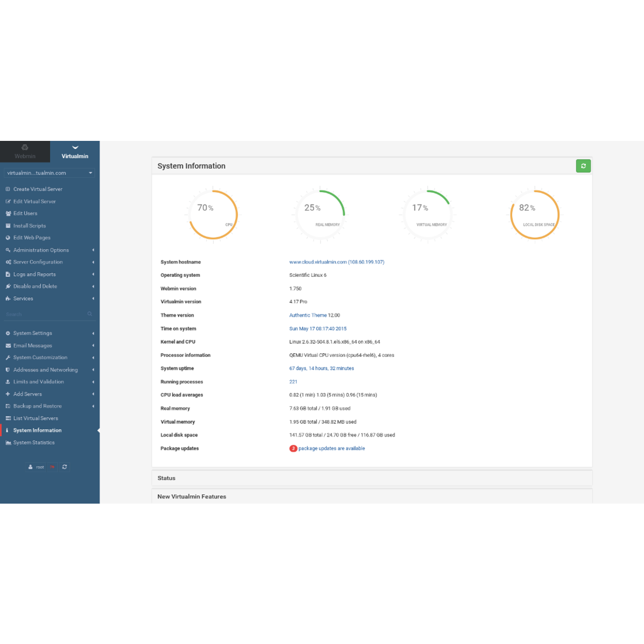Open the Authentic Theme link
Viewport: 644px width, 644px height.
click(x=308, y=315)
